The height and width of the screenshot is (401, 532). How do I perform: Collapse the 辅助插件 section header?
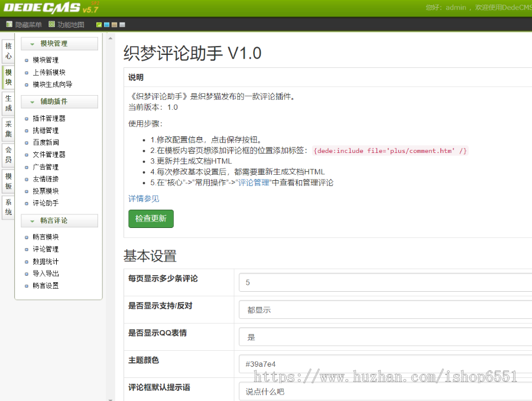pos(59,102)
